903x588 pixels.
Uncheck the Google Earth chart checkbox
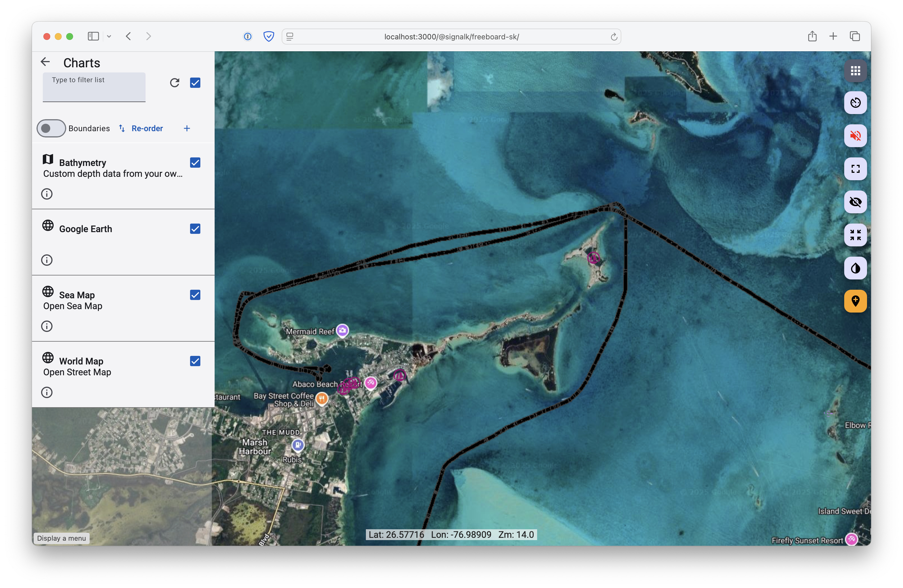coord(195,229)
